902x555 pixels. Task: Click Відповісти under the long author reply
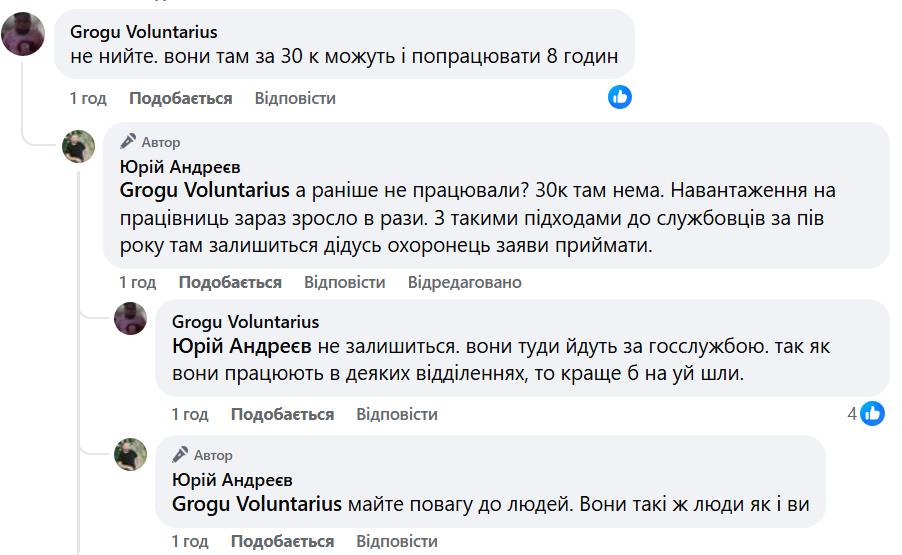(344, 282)
